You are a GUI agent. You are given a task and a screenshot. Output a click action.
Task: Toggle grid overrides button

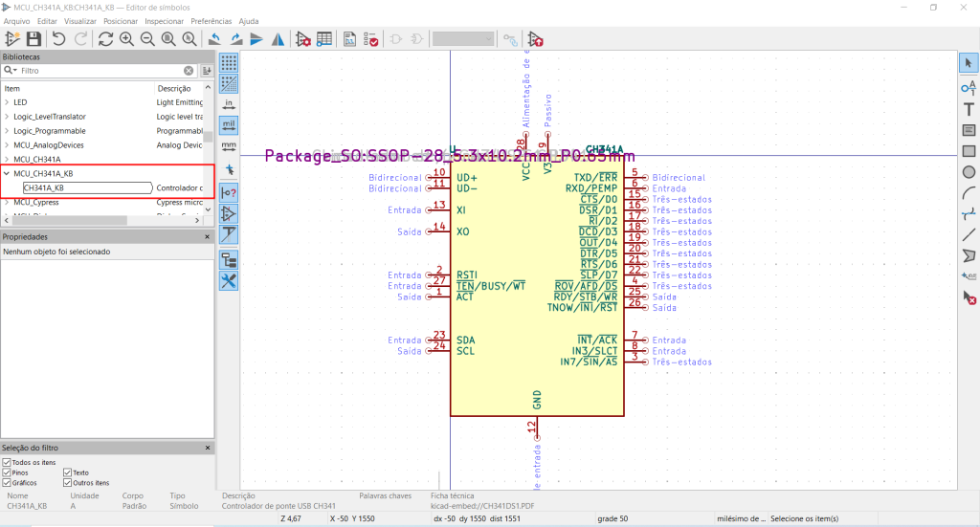pos(229,83)
